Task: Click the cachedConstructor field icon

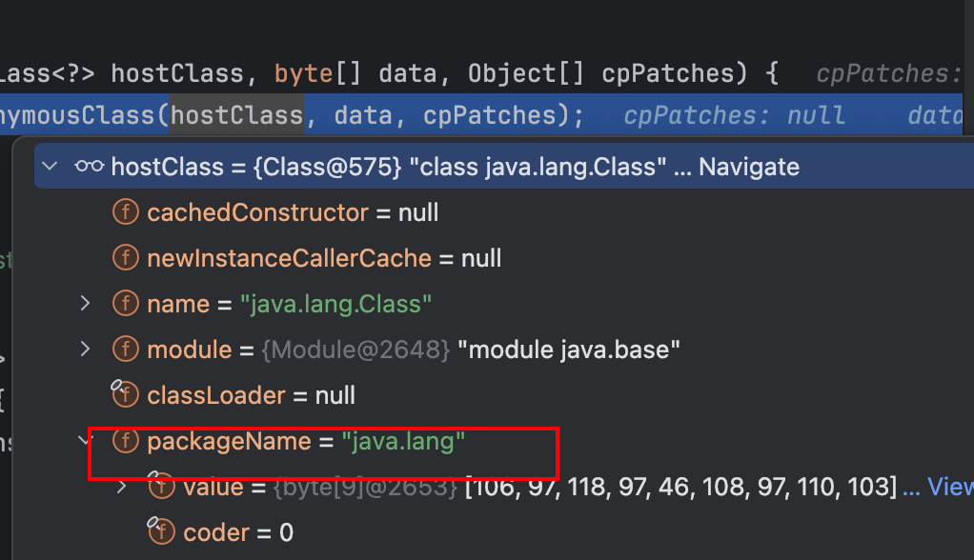Action: [125, 212]
